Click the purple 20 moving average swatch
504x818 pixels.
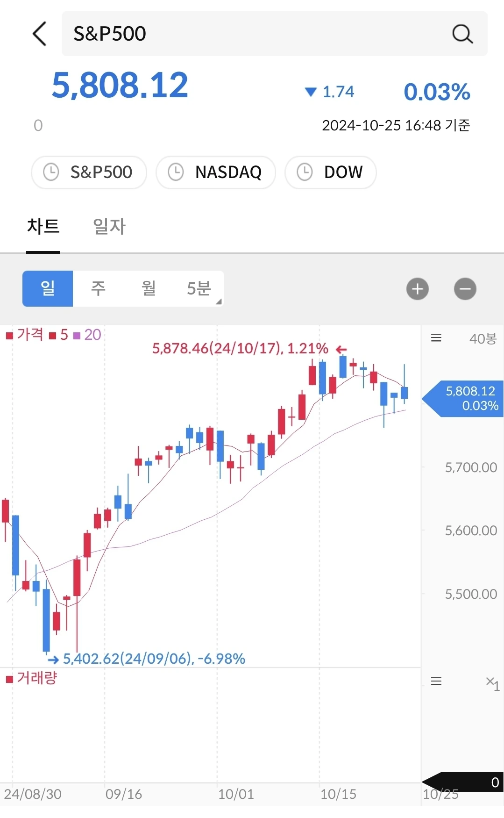click(77, 336)
